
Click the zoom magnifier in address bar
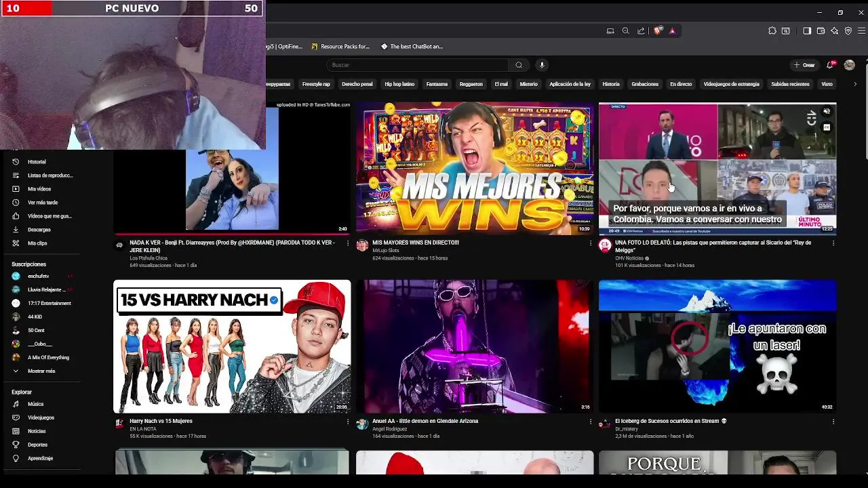click(626, 30)
